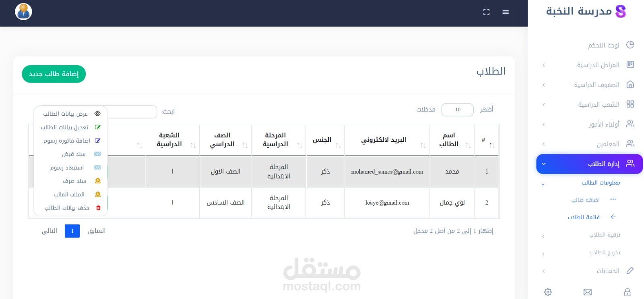Click the المراحل الدراسية sidebar icon
The image size is (644, 299).
(x=630, y=64)
